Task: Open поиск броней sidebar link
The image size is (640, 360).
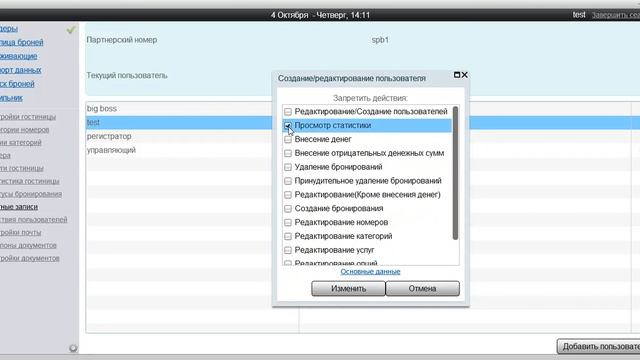Action: [17, 84]
